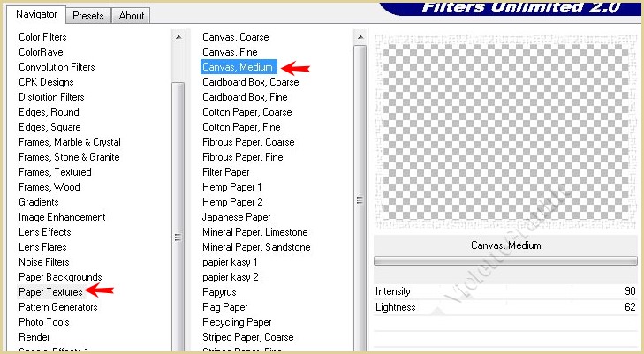Image resolution: width=644 pixels, height=354 pixels.
Task: Switch to the Presets tab
Action: 88,15
